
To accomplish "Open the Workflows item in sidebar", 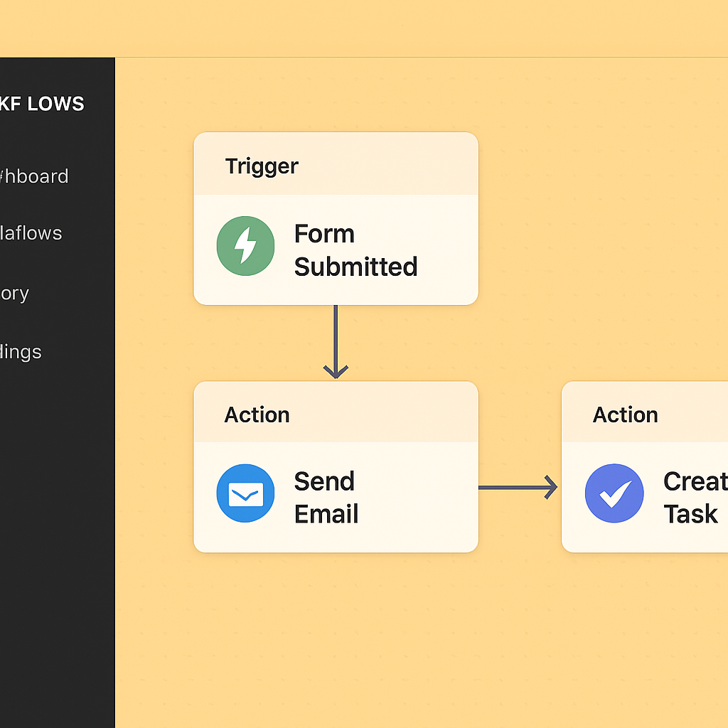I will pyautogui.click(x=31, y=233).
